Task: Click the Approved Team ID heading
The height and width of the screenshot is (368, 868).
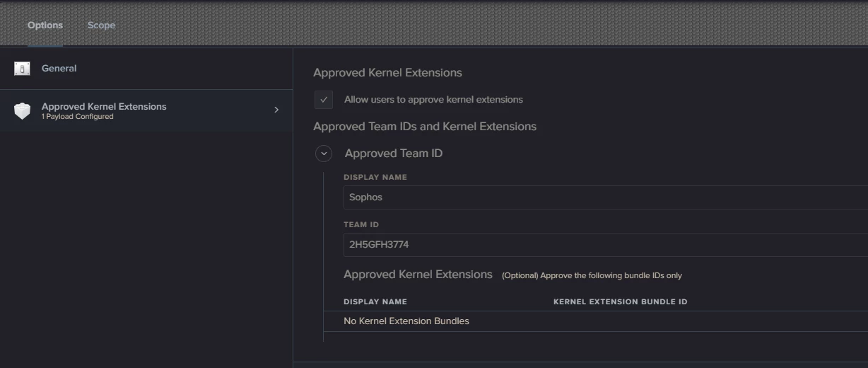Action: pos(394,154)
